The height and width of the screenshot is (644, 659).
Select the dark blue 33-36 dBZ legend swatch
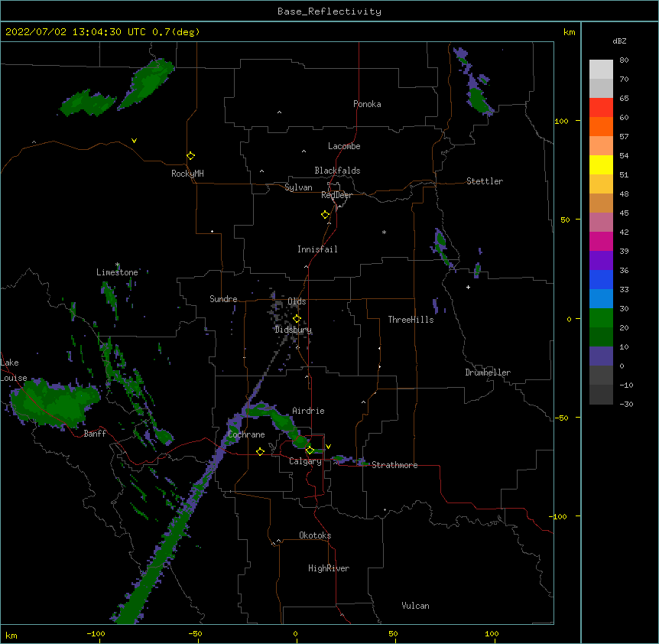(601, 279)
